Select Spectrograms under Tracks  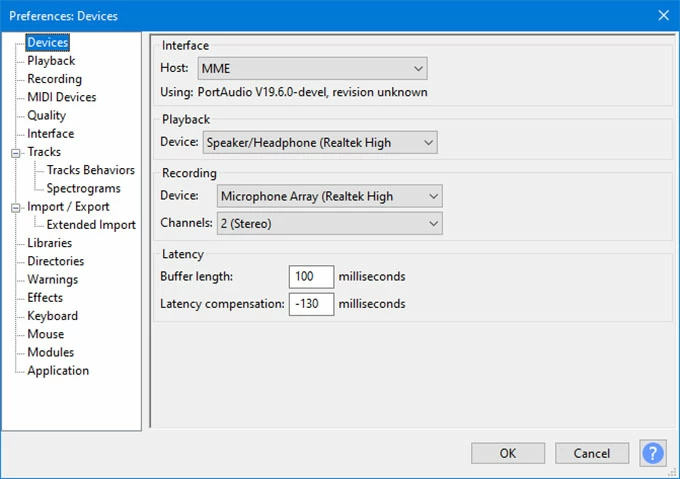coord(83,188)
